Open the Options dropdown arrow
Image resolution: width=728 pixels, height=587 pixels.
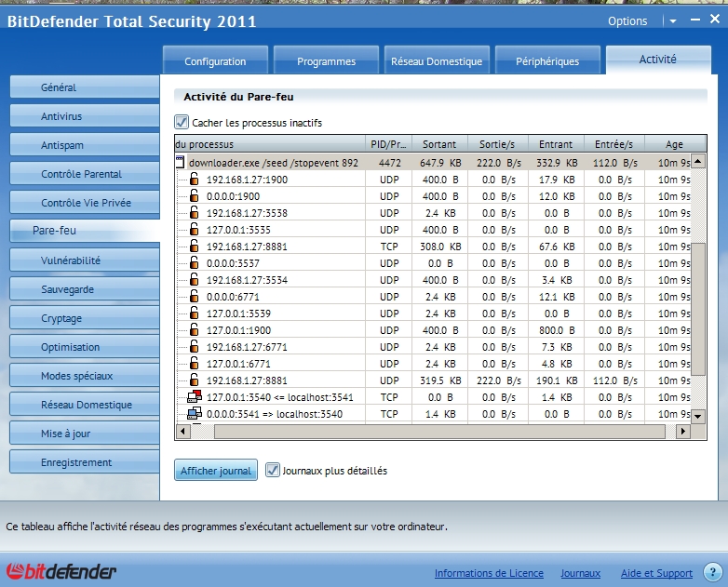pos(673,20)
